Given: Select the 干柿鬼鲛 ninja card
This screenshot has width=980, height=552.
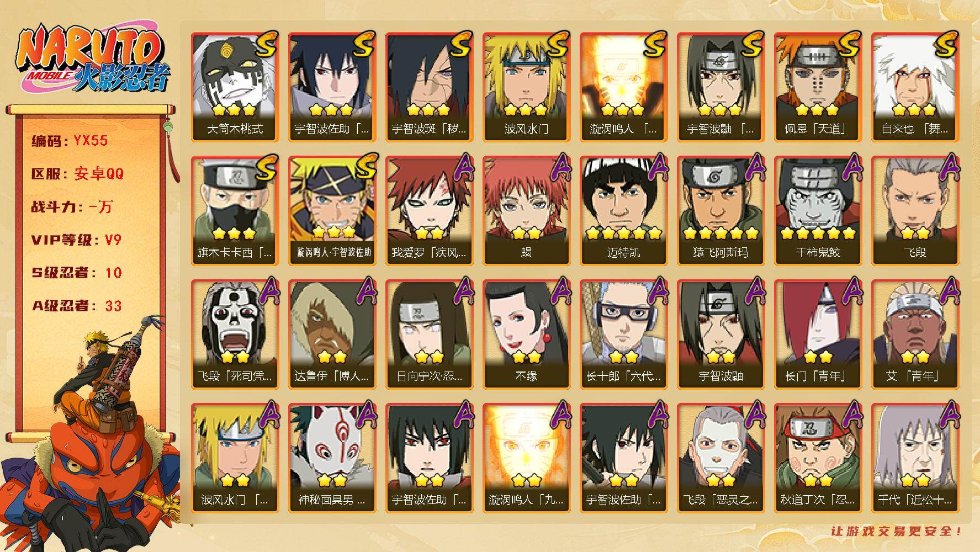Looking at the screenshot, I should click(818, 211).
